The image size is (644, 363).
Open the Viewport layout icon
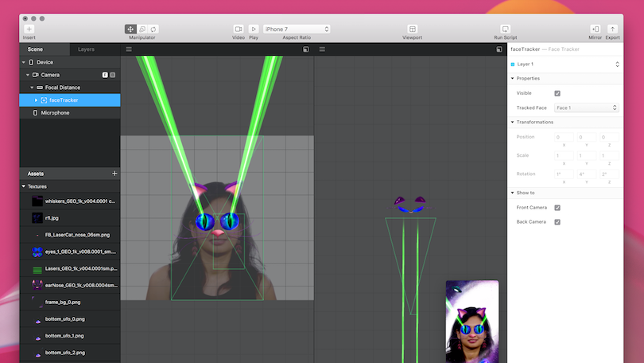pyautogui.click(x=412, y=29)
